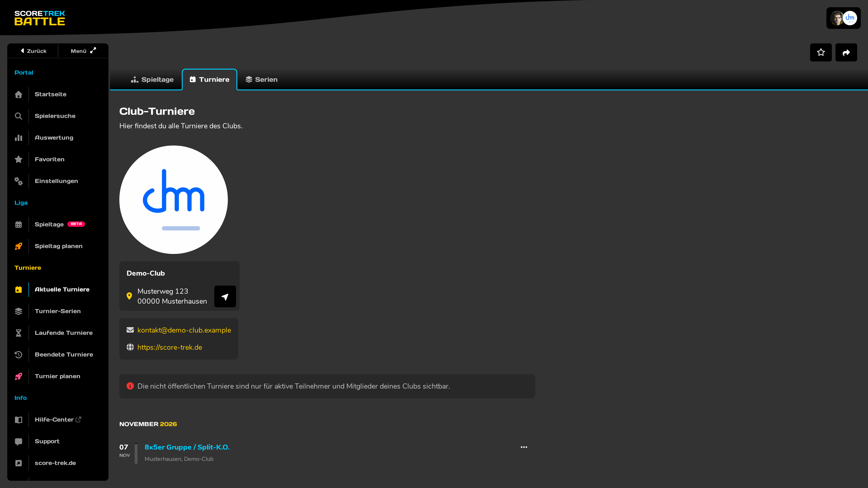The height and width of the screenshot is (488, 868).
Task: Click the Demo-Club name heading
Action: tap(146, 273)
